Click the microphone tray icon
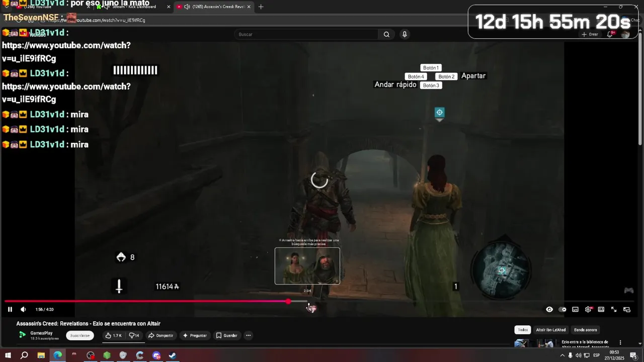The image size is (644, 362). point(570,355)
